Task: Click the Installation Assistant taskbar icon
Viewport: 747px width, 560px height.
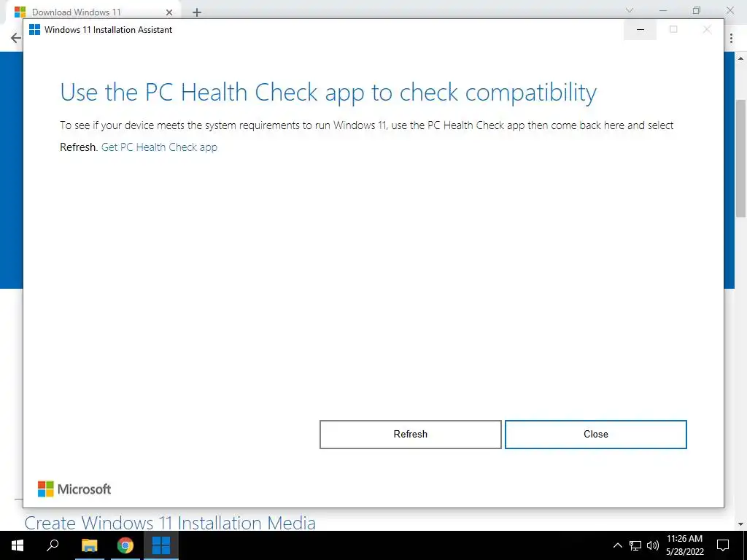Action: pos(161,545)
